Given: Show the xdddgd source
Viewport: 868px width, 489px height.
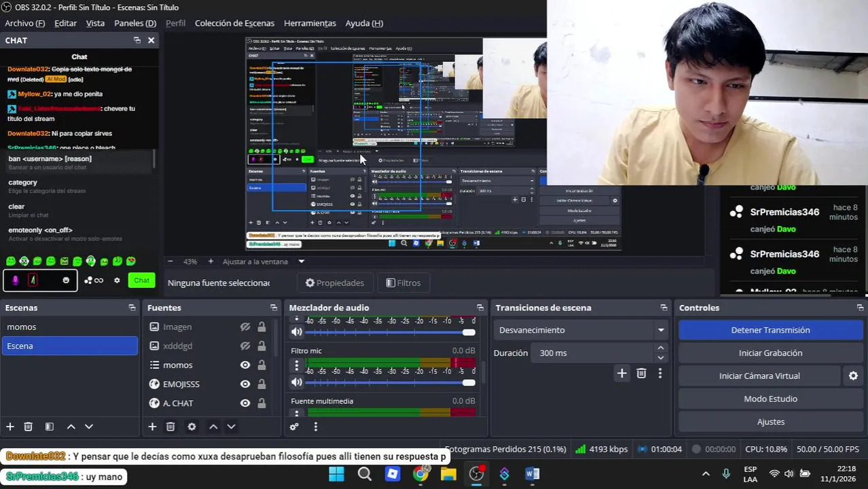Looking at the screenshot, I should [x=245, y=346].
